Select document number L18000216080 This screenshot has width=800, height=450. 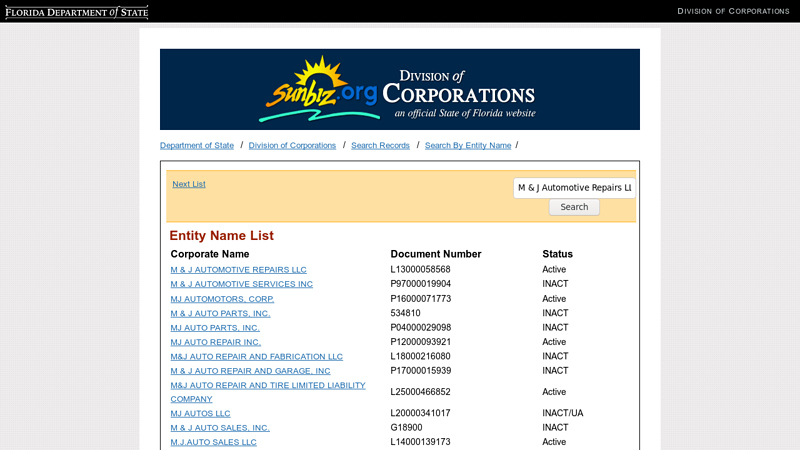point(420,356)
